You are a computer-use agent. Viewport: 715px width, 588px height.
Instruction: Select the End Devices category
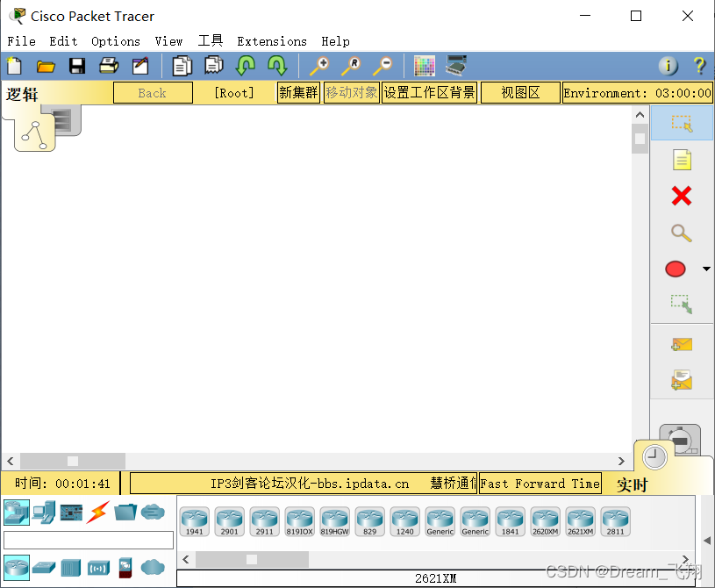44,512
